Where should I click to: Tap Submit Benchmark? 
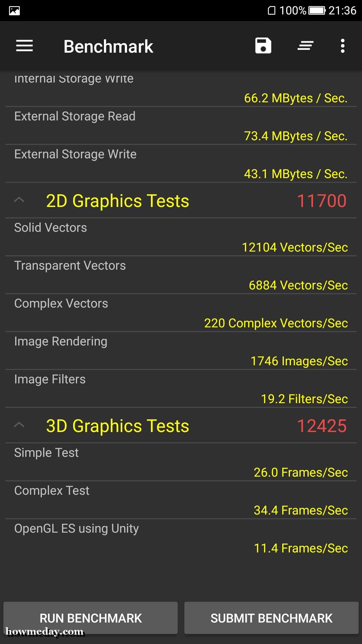pos(271,618)
